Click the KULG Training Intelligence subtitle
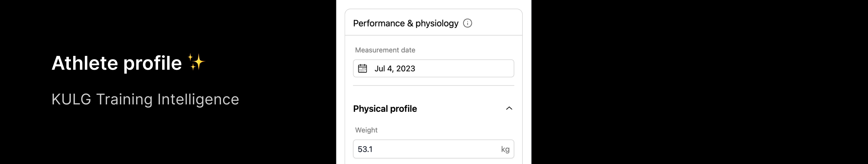The width and height of the screenshot is (868, 164). pos(145,99)
